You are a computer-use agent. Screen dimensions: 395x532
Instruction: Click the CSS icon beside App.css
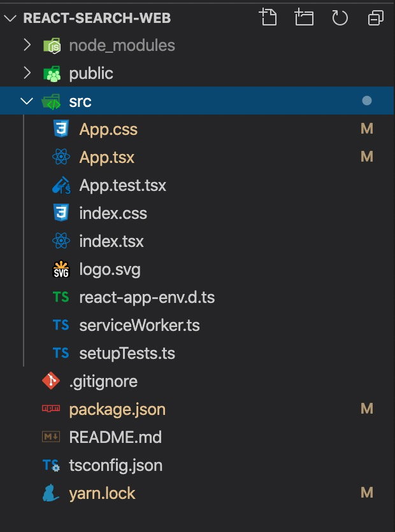pos(61,129)
